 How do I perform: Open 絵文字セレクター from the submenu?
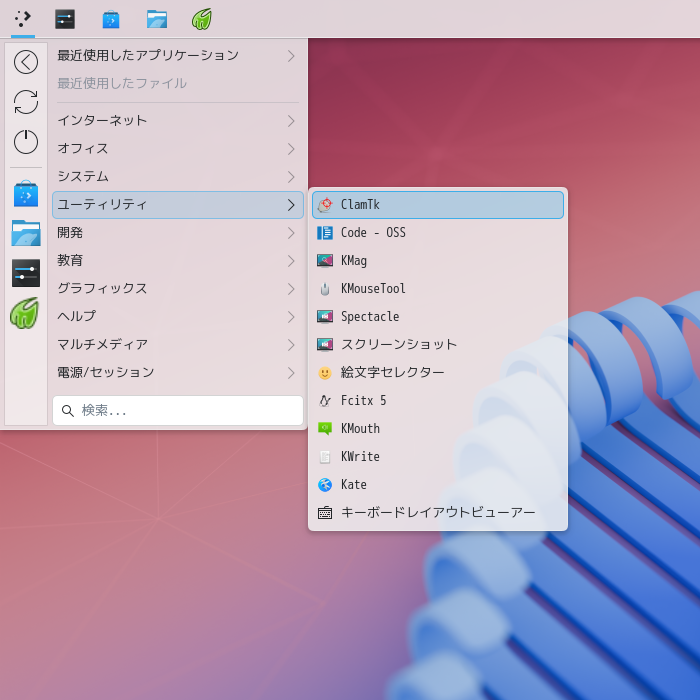(438, 373)
